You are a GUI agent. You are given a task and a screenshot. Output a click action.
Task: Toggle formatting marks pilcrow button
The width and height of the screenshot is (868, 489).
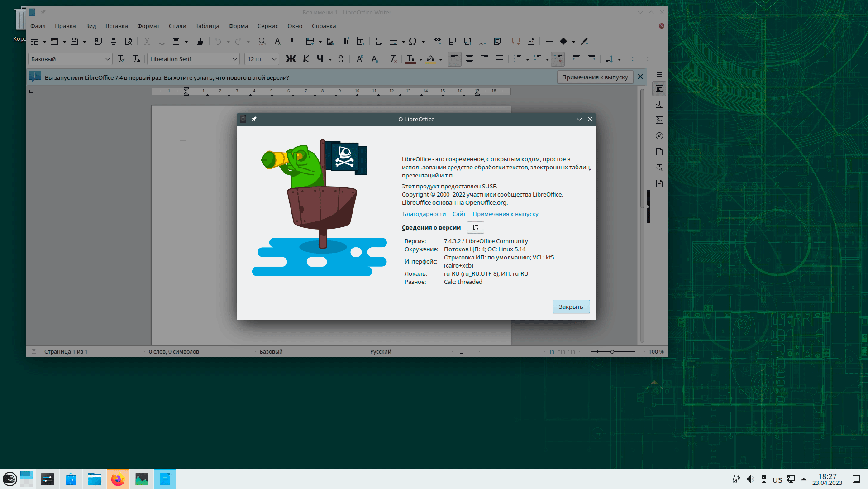pyautogui.click(x=292, y=41)
